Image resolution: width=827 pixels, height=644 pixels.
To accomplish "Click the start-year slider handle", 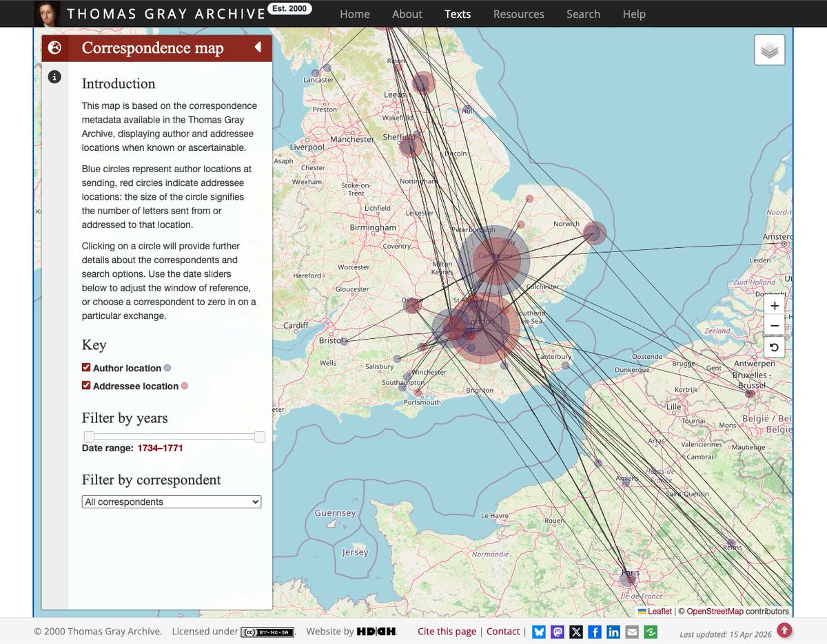I will pyautogui.click(x=89, y=437).
